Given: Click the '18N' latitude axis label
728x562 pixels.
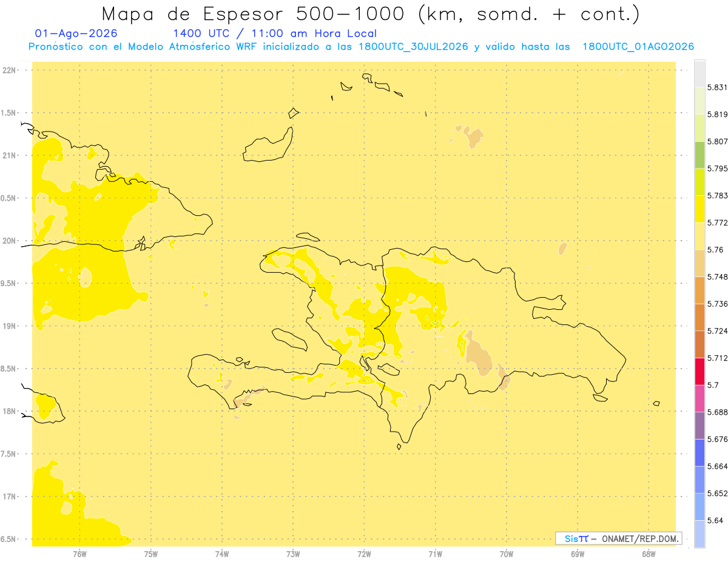Looking at the screenshot, I should tap(9, 411).
